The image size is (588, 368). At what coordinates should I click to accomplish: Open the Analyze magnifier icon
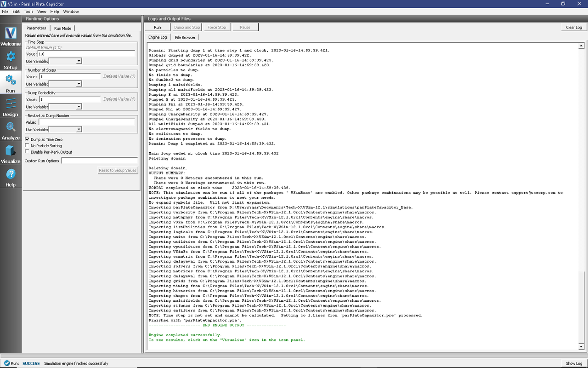click(x=11, y=127)
